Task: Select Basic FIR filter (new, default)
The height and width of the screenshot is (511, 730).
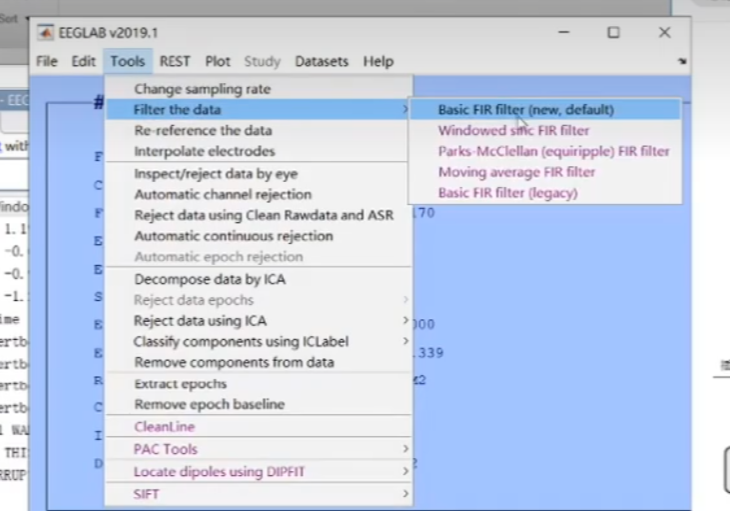Action: coord(525,110)
